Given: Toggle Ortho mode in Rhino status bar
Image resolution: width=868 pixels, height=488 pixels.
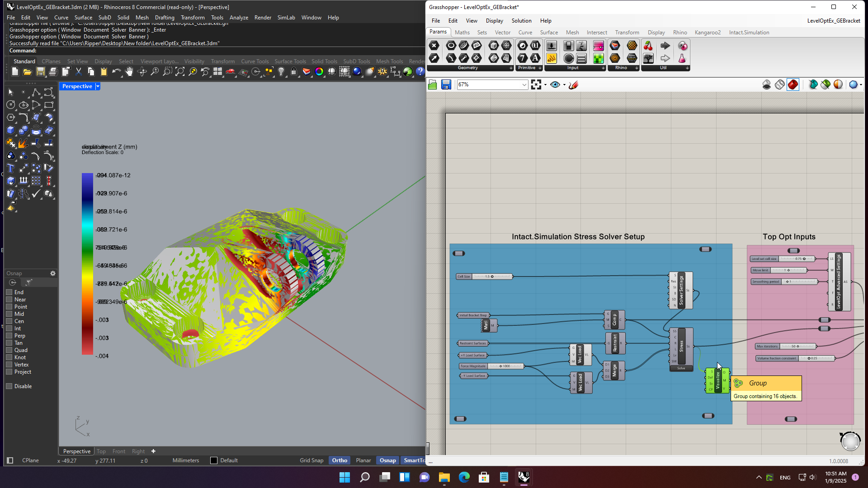Looking at the screenshot, I should coord(340,460).
